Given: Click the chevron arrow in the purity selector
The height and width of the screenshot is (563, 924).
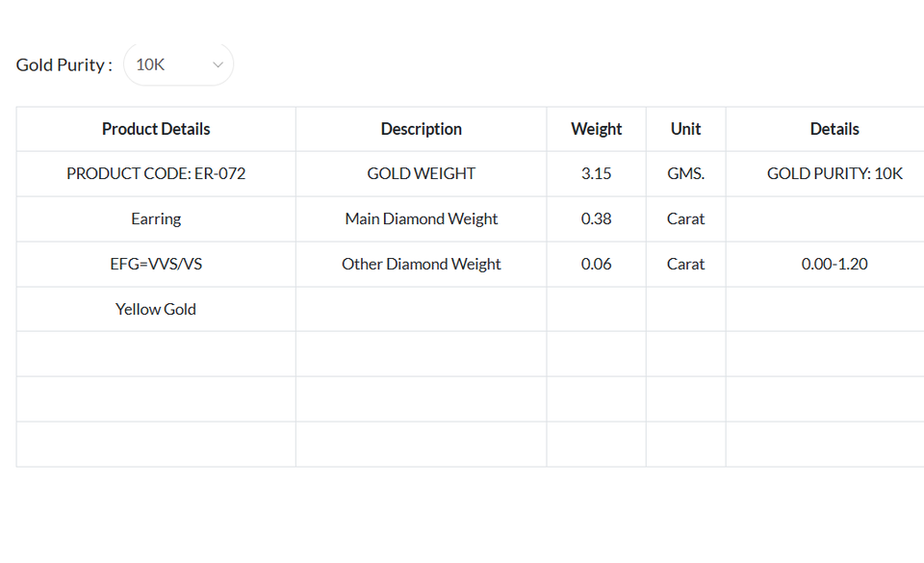Looking at the screenshot, I should point(218,64).
